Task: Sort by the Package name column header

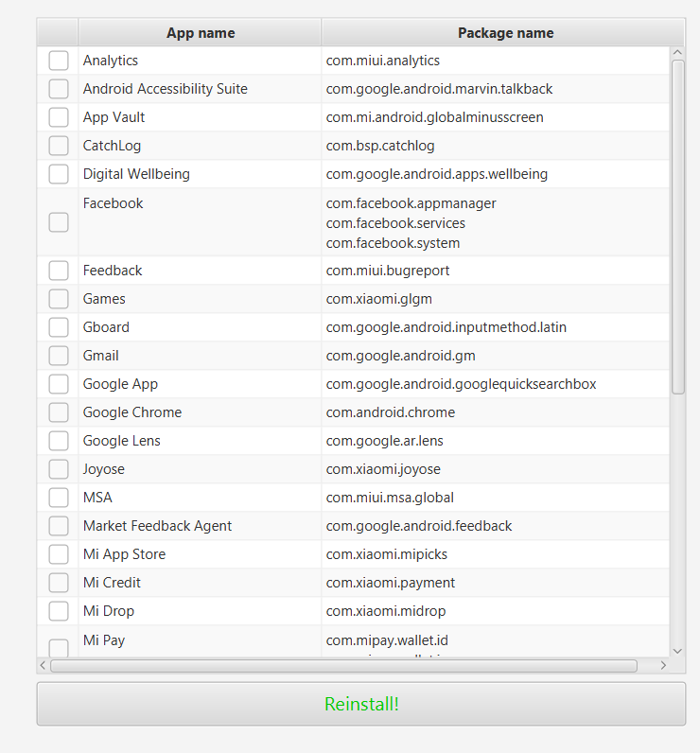Action: (503, 33)
